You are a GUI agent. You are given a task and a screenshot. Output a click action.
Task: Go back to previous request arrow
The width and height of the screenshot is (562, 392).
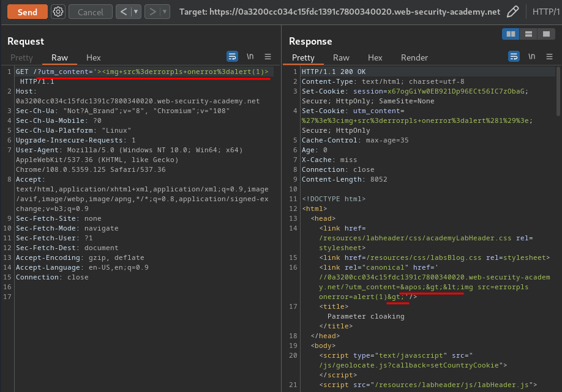coord(124,12)
